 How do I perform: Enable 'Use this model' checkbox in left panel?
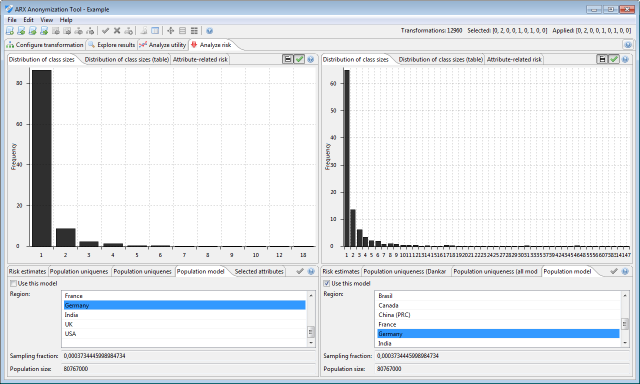13,284
